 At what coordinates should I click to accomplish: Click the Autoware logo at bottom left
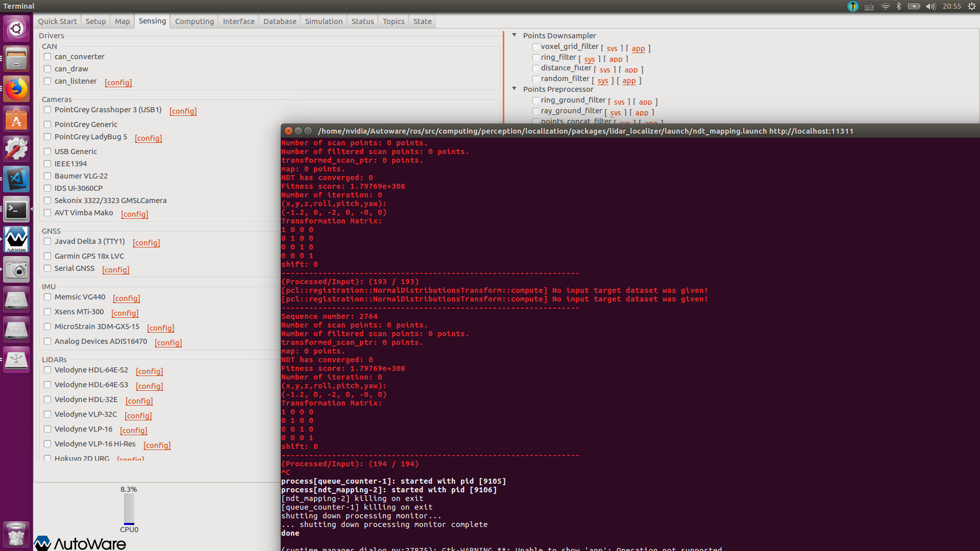pos(79,543)
